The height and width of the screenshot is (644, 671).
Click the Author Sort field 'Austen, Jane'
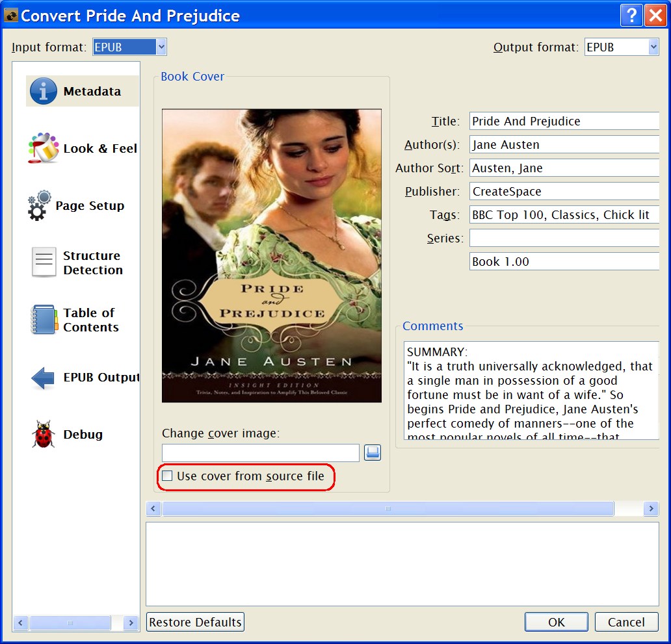pos(564,168)
